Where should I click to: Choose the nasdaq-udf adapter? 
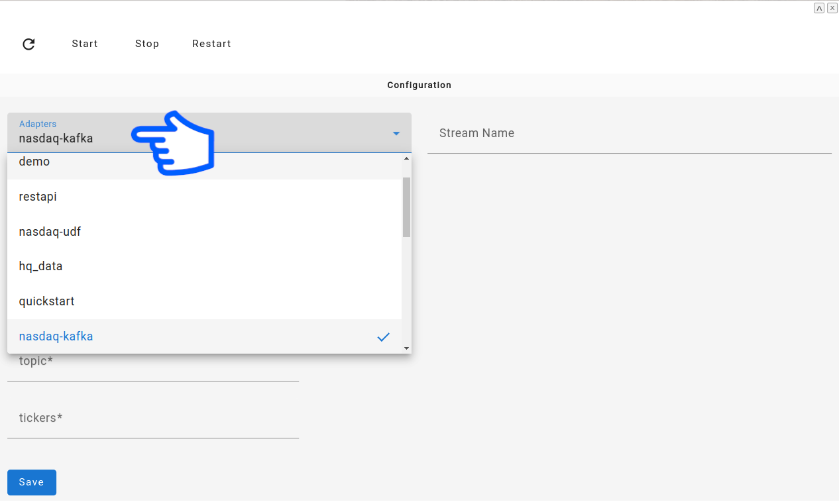pos(50,231)
